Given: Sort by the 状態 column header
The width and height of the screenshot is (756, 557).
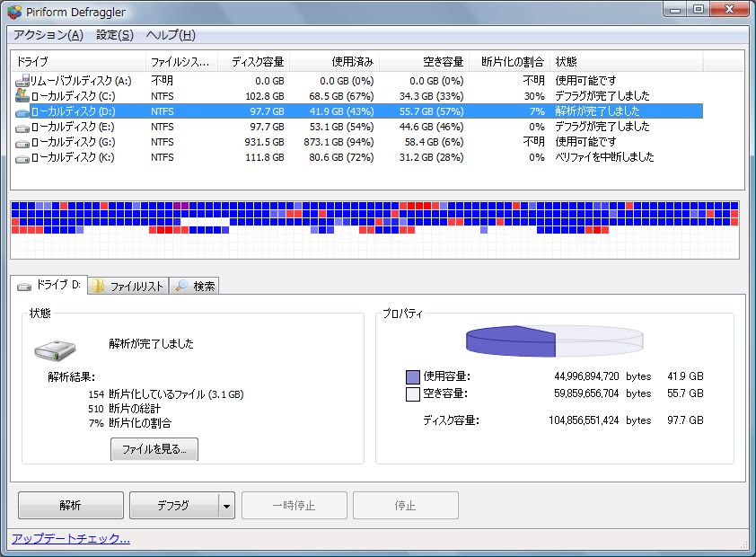Looking at the screenshot, I should tap(627, 62).
